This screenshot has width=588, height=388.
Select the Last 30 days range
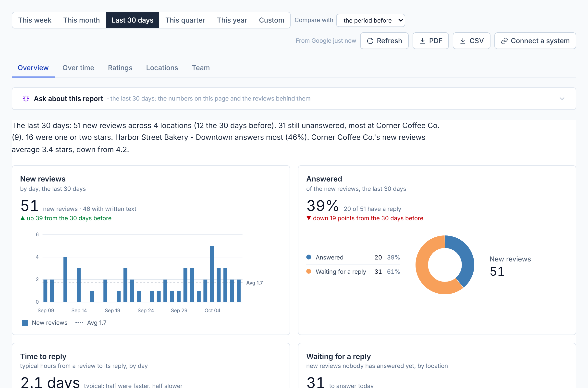click(x=133, y=20)
